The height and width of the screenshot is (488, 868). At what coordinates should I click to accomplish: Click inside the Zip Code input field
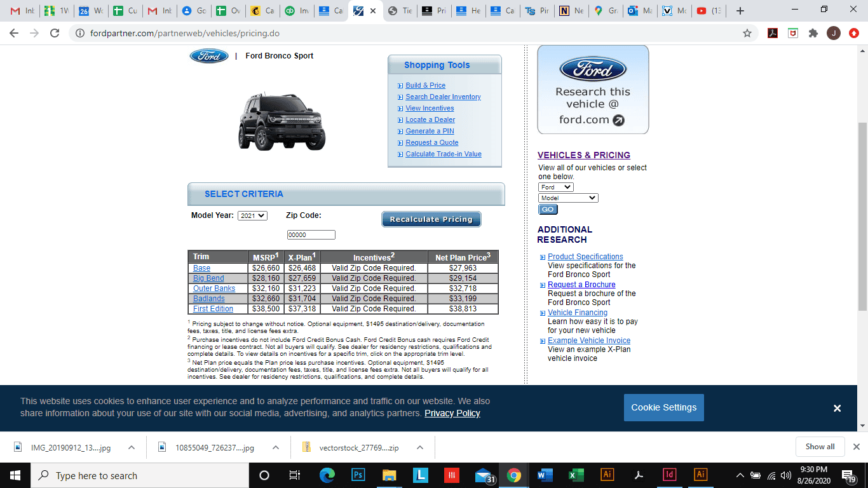pyautogui.click(x=311, y=234)
